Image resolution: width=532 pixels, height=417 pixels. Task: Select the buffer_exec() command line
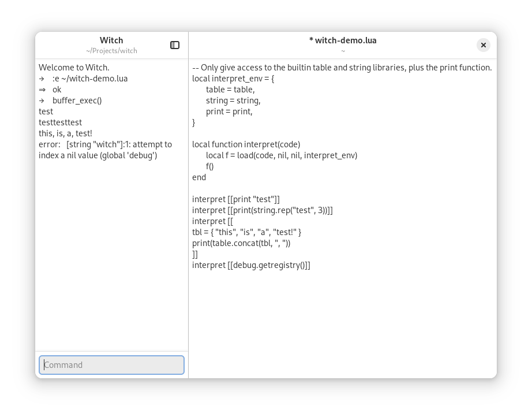tap(77, 100)
